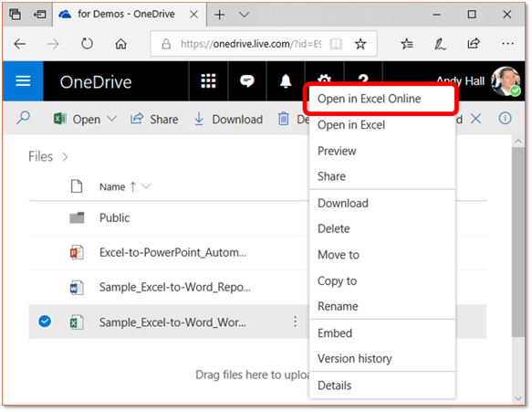Click the scrollbar down arrow
Image resolution: width=532 pixels, height=412 pixels.
point(518,398)
